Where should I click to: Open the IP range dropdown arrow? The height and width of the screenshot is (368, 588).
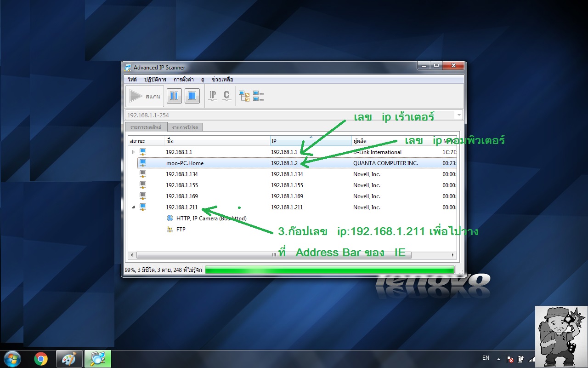[458, 115]
